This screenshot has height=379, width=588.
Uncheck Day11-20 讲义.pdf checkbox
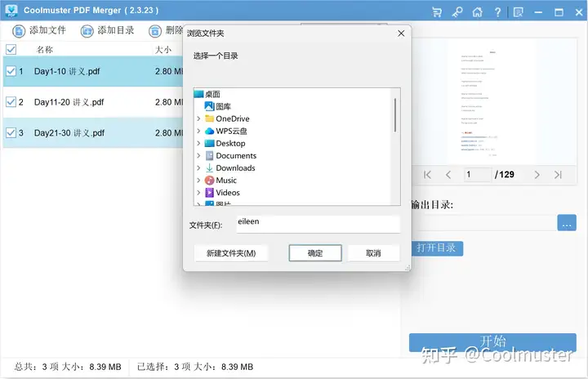click(11, 101)
